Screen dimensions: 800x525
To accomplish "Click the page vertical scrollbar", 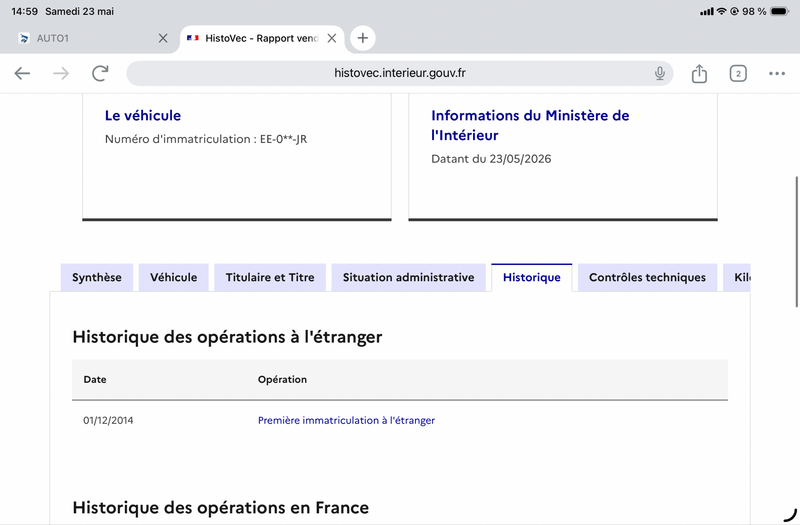I will pos(796,242).
